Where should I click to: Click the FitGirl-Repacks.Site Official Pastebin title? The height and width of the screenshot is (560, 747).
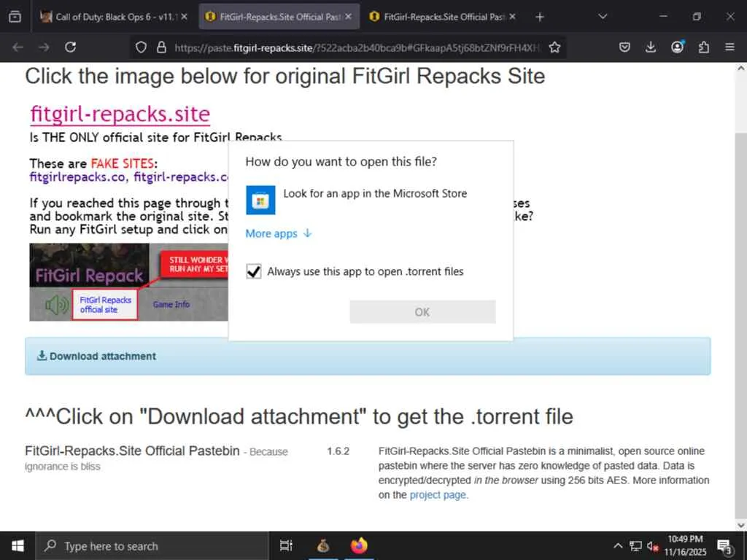click(133, 451)
